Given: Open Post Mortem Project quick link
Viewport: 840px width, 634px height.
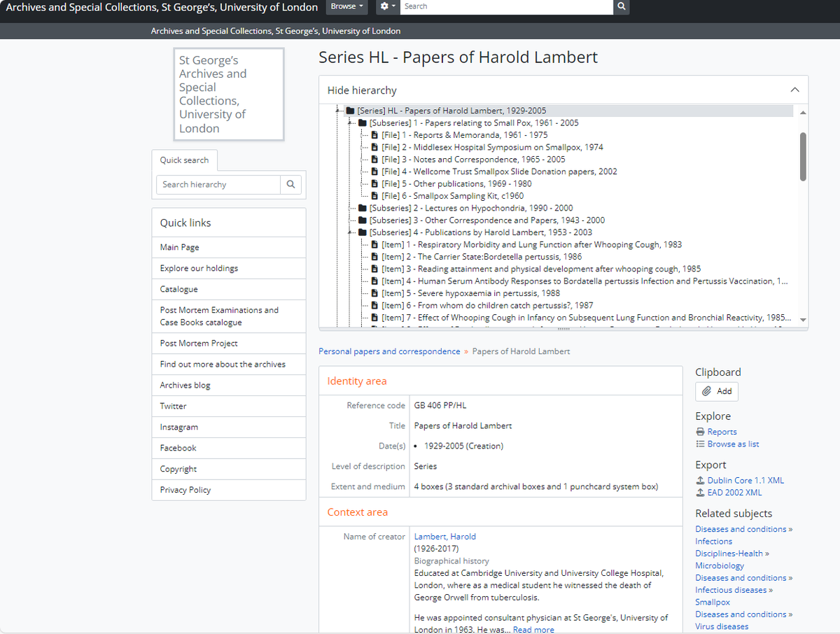Looking at the screenshot, I should (229, 343).
